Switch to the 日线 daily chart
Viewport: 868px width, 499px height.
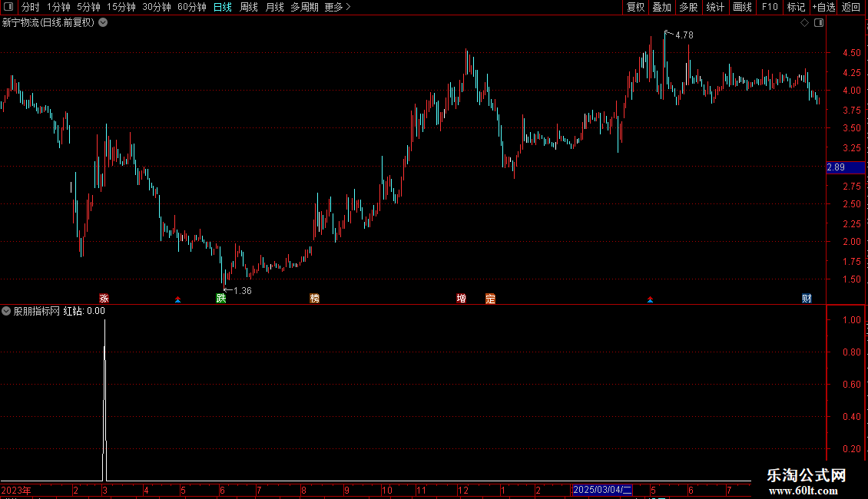click(x=223, y=7)
